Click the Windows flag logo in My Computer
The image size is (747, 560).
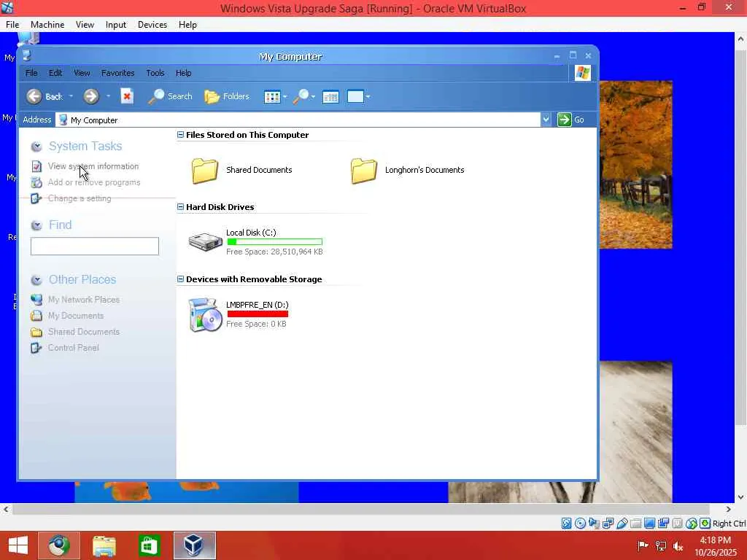coord(582,73)
